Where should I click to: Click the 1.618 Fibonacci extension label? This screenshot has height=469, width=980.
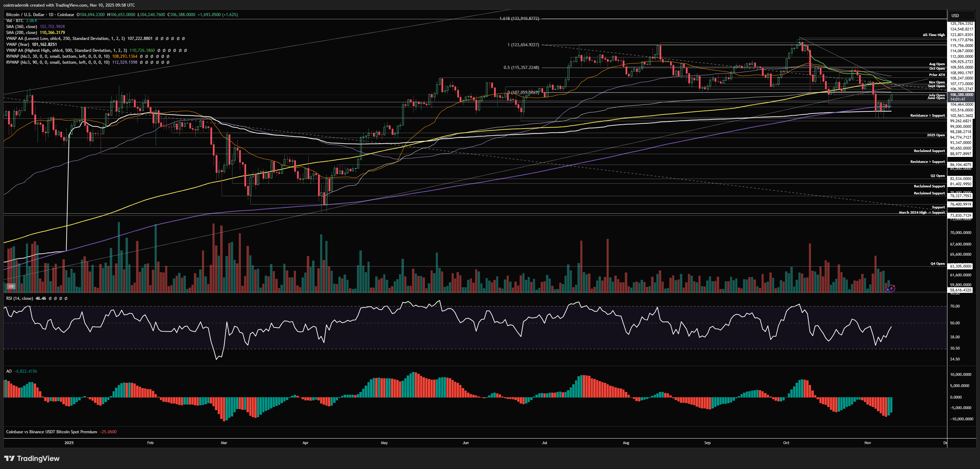[519, 19]
